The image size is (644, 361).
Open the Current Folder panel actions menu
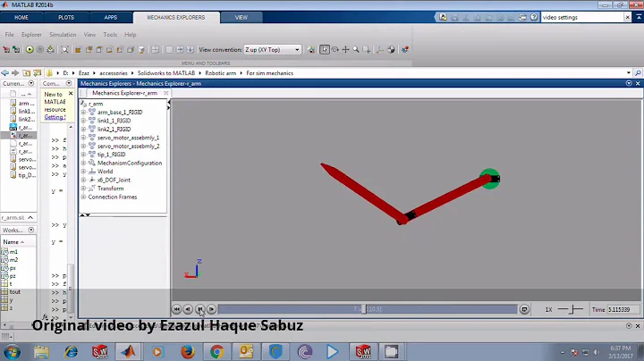(31, 83)
